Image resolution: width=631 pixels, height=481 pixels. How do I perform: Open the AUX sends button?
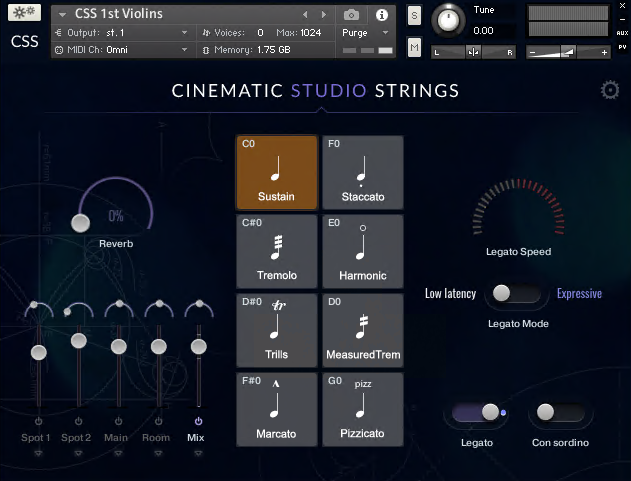pyautogui.click(x=622, y=33)
